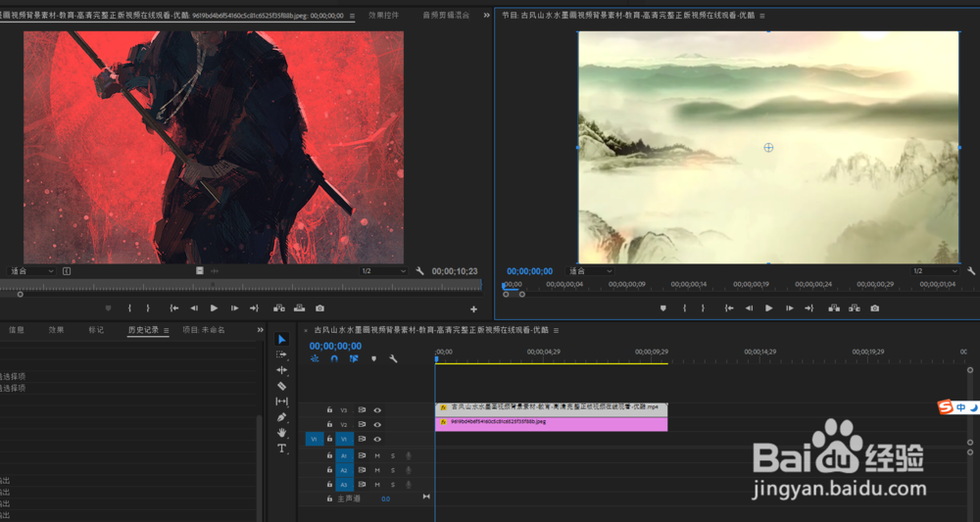980x522 pixels.
Task: Hide track V1 with eye icon
Action: click(377, 439)
